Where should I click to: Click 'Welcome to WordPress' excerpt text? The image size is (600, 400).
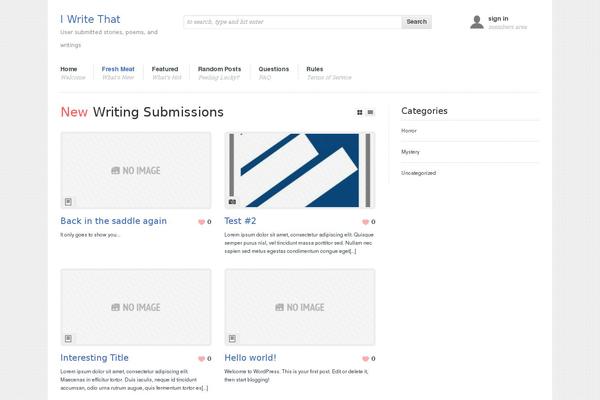click(296, 376)
